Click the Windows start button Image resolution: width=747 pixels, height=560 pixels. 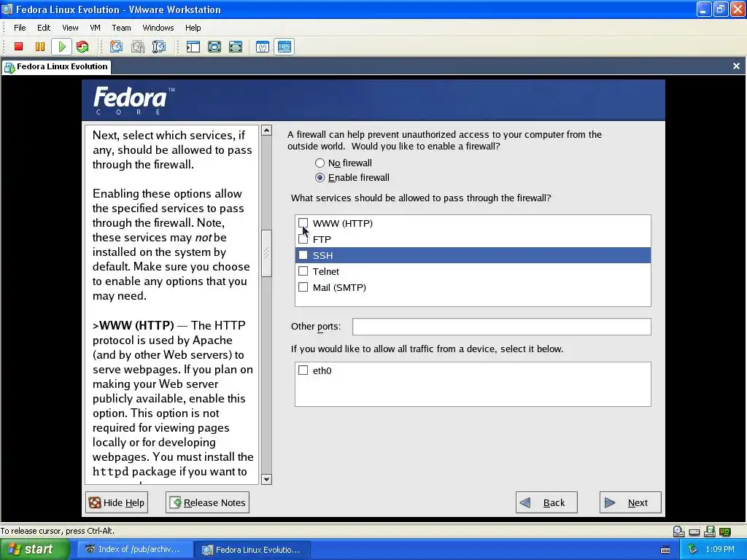point(34,550)
